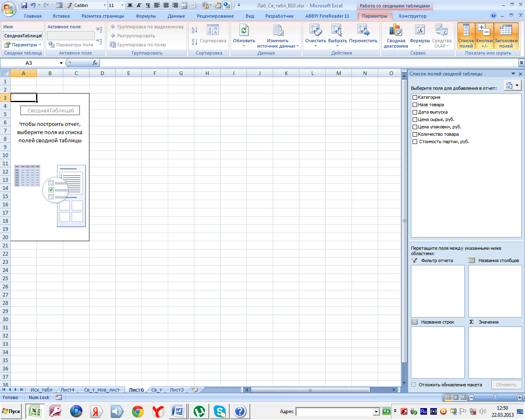The height and width of the screenshot is (420, 525).
Task: Apply underline formatting (Ч)
Action: pos(148,5)
